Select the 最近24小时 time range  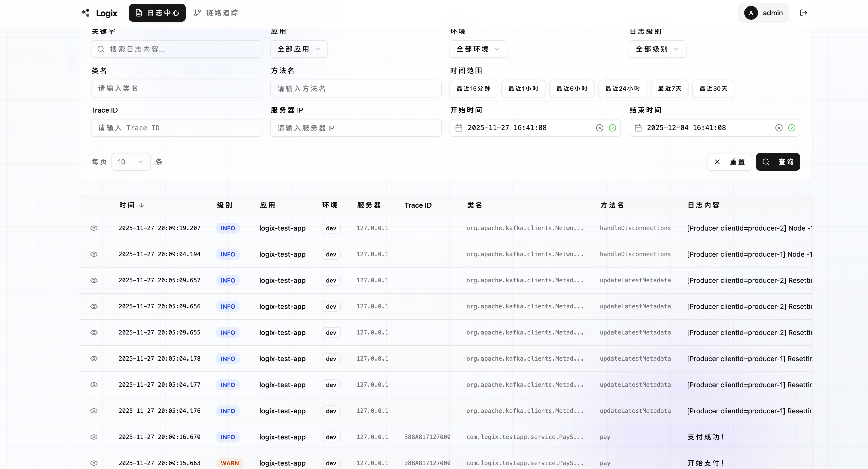(622, 88)
